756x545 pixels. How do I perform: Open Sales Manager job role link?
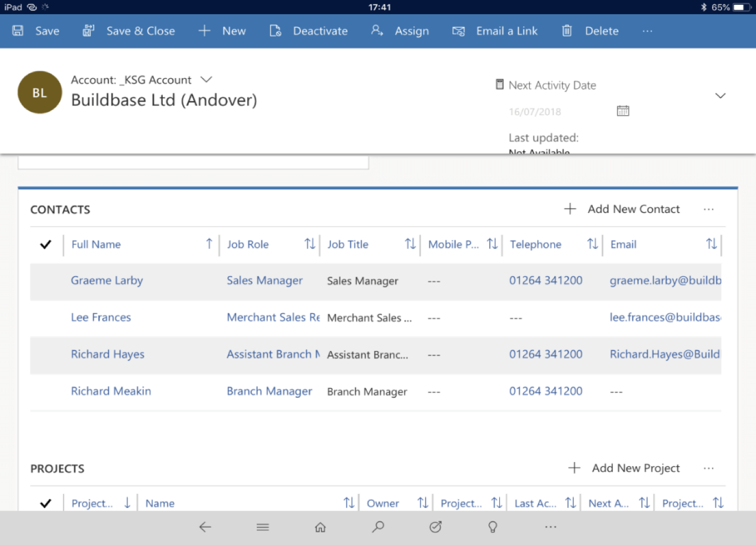coord(265,280)
